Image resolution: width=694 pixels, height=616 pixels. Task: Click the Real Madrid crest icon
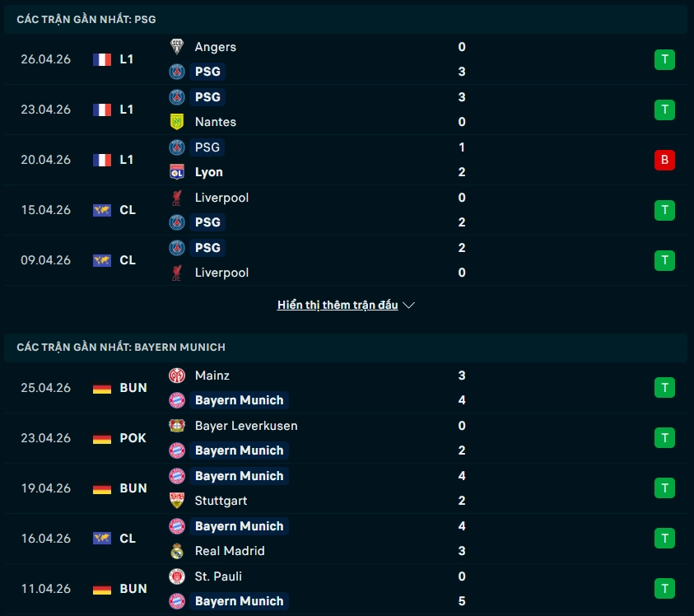(x=177, y=551)
